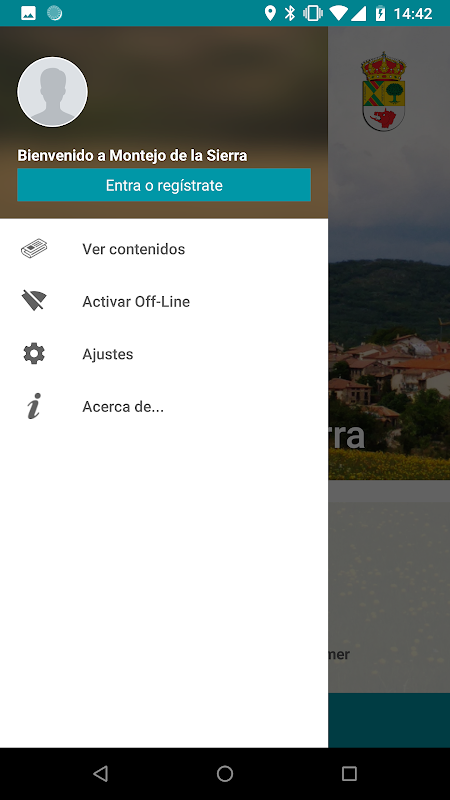The width and height of the screenshot is (450, 800).
Task: Tap the recent apps square button
Action: tap(349, 774)
